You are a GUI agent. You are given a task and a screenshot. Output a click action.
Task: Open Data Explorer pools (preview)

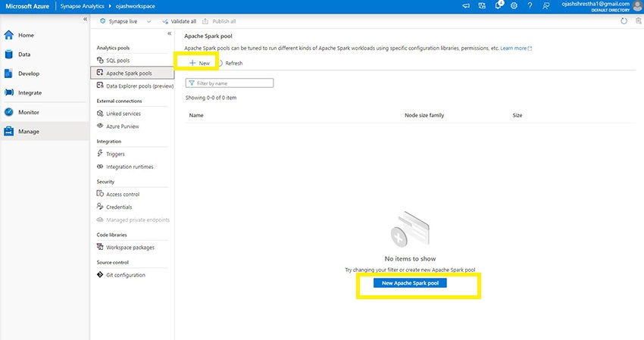click(x=135, y=86)
